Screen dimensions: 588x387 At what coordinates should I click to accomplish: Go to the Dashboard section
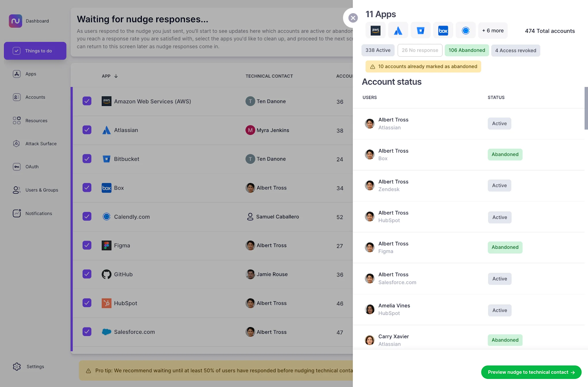(x=37, y=21)
